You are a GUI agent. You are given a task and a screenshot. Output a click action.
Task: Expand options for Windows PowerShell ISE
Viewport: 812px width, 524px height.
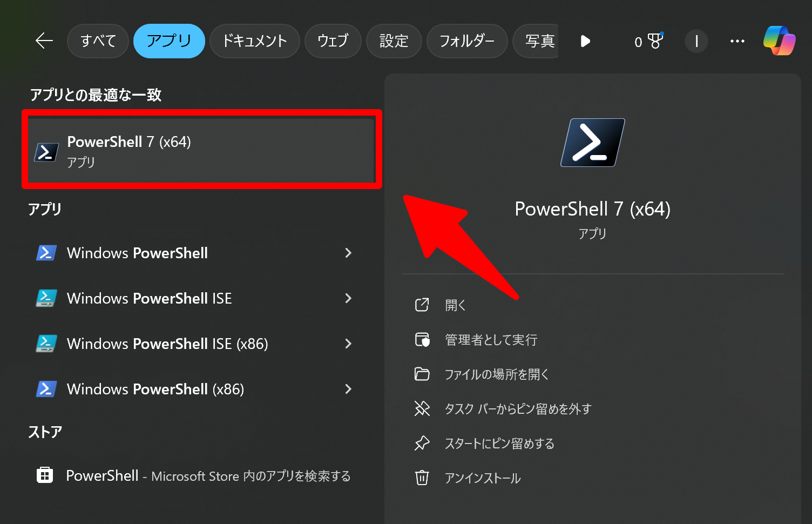tap(349, 298)
